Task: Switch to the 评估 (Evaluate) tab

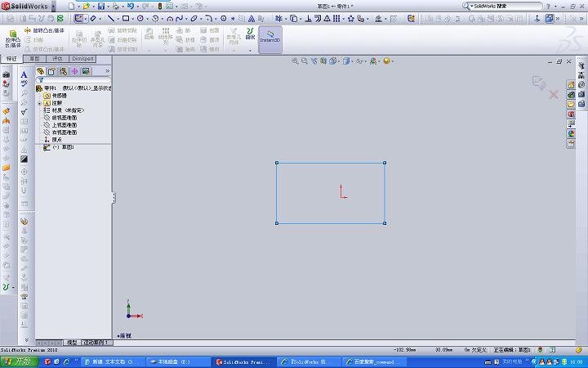Action: (x=57, y=59)
